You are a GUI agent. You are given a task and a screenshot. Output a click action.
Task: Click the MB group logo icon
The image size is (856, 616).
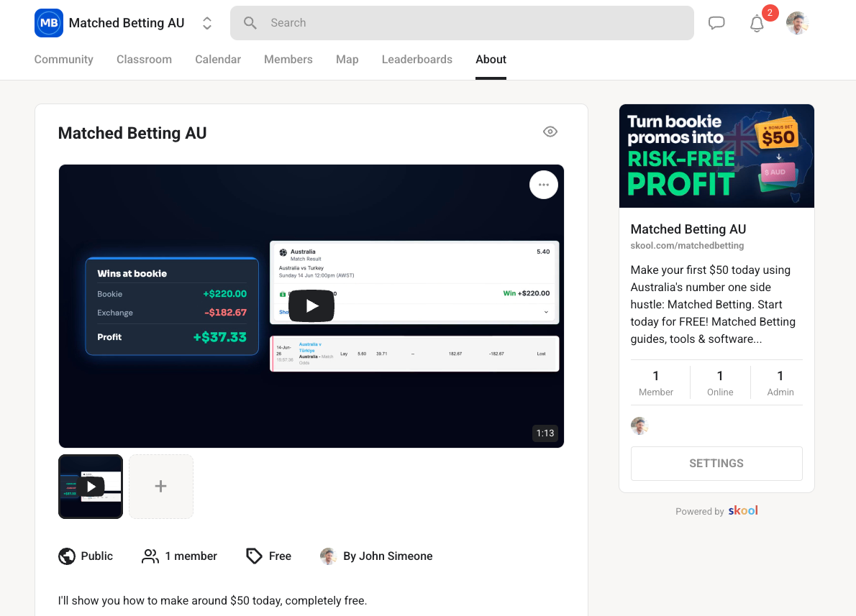tap(49, 23)
